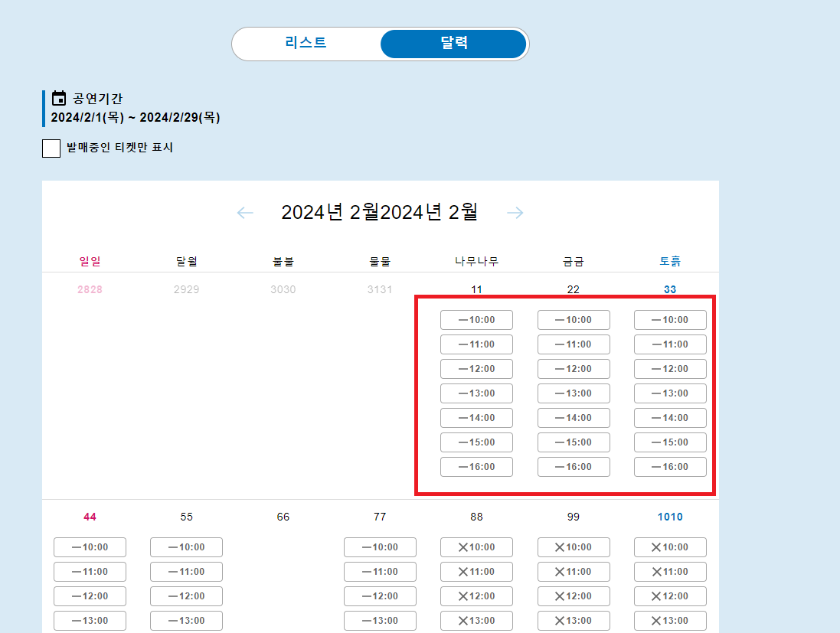Select the 12:00 slot on Saturday February 10
840x633 pixels.
(670, 596)
